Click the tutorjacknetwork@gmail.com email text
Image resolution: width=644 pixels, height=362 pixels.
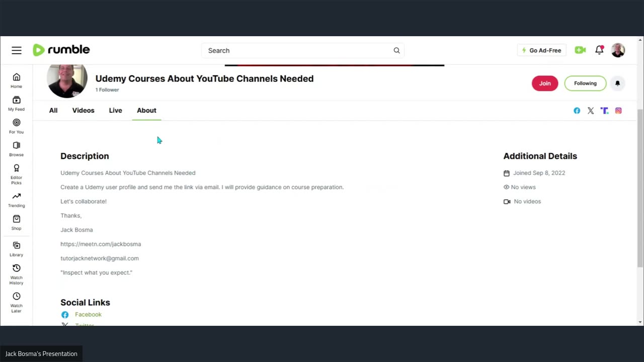[100, 258]
